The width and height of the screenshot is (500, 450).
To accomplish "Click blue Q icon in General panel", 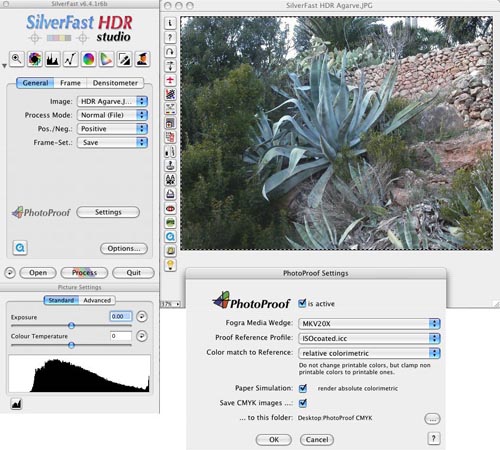I will 20,248.
